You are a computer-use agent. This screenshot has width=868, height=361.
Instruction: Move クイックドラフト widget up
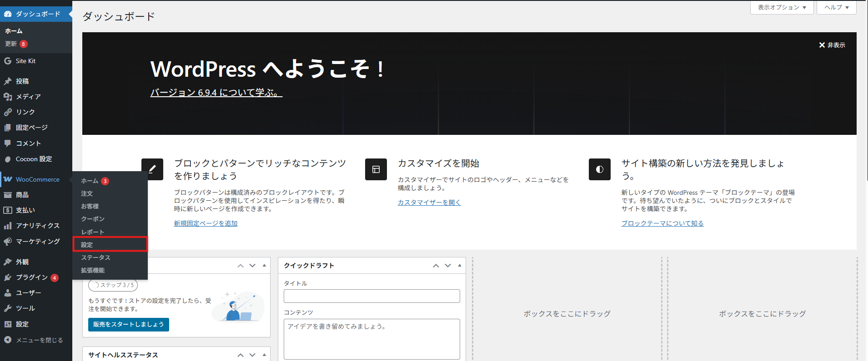click(436, 266)
